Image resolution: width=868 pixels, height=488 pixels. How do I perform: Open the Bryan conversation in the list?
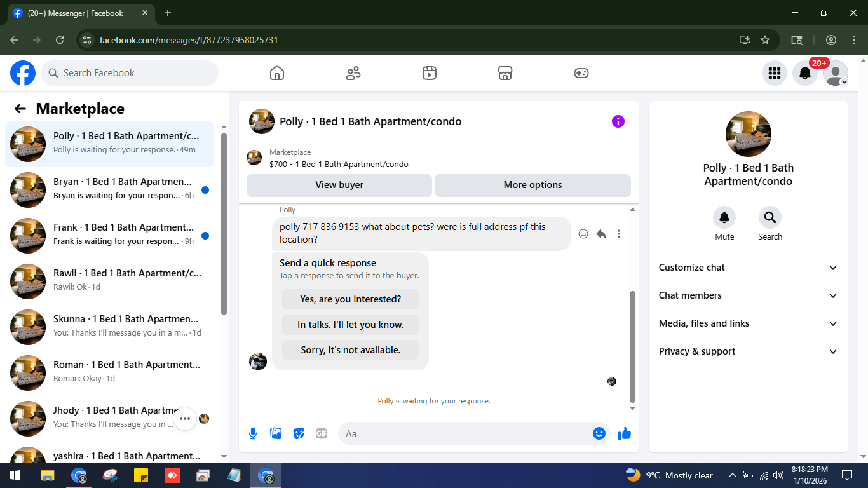[109, 190]
